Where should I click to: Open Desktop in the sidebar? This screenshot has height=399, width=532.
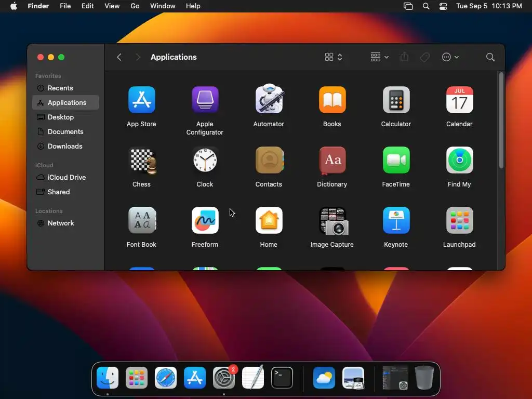66,117
